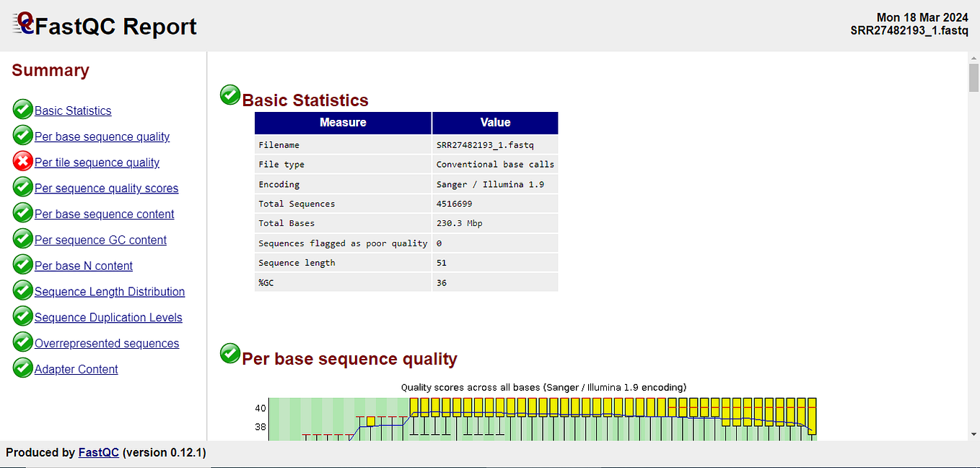
Task: Click the pass icon next to the Basic Statistics heading
Action: (229, 95)
